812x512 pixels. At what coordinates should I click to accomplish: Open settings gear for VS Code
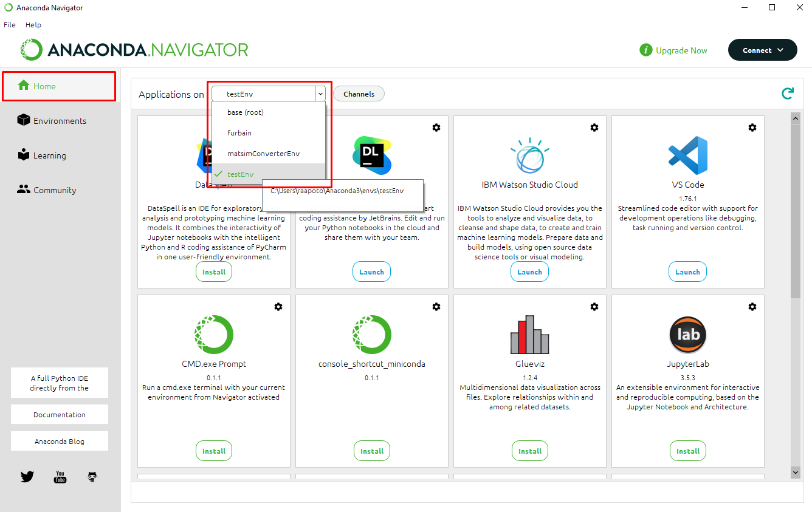tap(752, 128)
